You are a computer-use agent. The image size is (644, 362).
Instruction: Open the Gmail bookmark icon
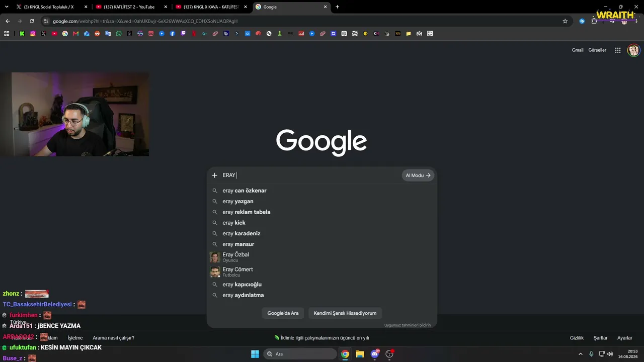75,34
